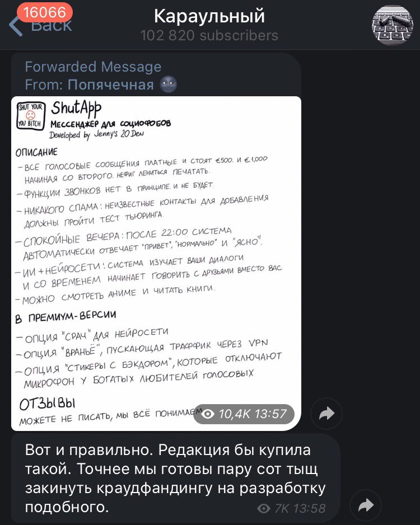Tap the 'В ПРЕМИУМ-ВЕРСИИ' section in image
The height and width of the screenshot is (525, 420).
pos(66,317)
